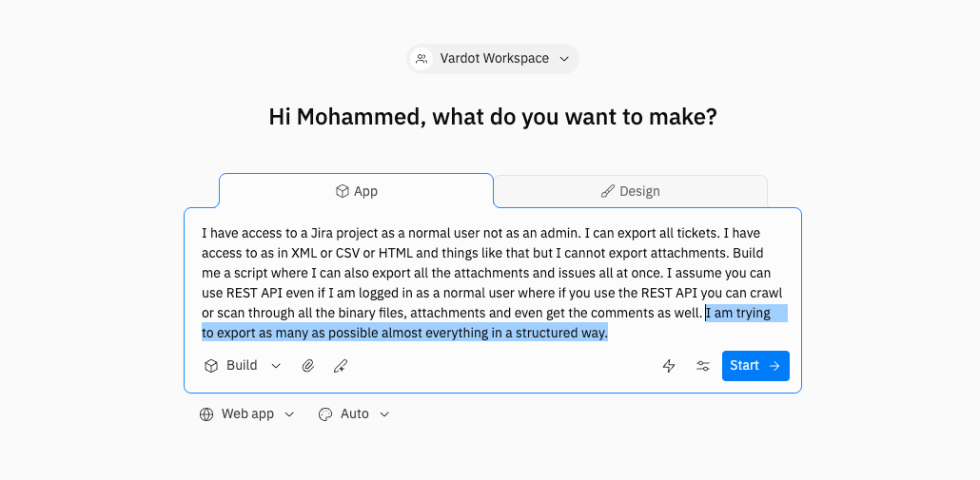The height and width of the screenshot is (480, 980).
Task: Switch to the App tab
Action: pyautogui.click(x=357, y=191)
